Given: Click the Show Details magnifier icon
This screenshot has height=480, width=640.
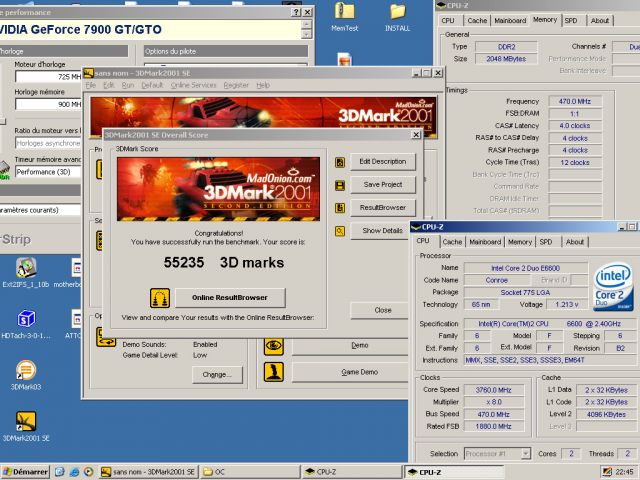Looking at the screenshot, I should pyautogui.click(x=340, y=231).
